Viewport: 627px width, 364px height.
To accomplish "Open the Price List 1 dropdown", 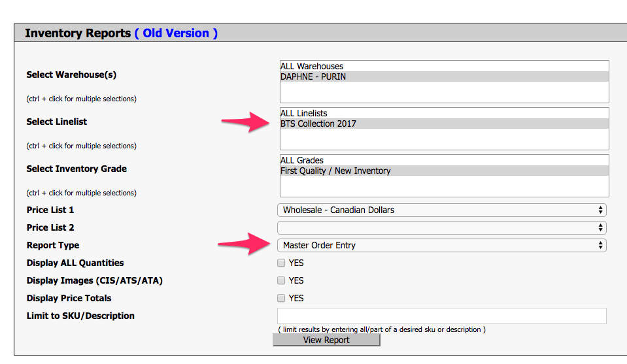I will (x=441, y=210).
